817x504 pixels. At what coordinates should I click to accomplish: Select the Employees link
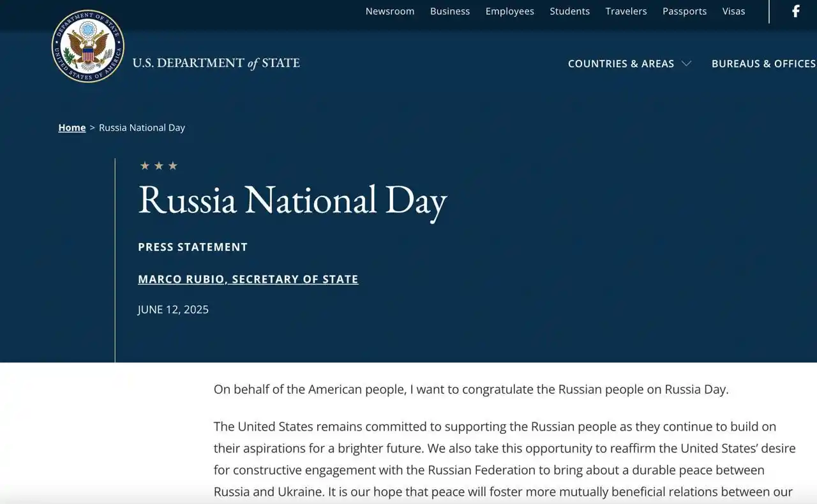[510, 11]
